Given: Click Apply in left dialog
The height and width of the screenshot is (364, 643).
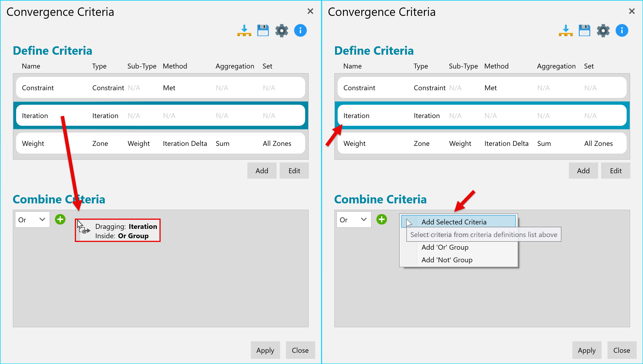Looking at the screenshot, I should click(265, 350).
